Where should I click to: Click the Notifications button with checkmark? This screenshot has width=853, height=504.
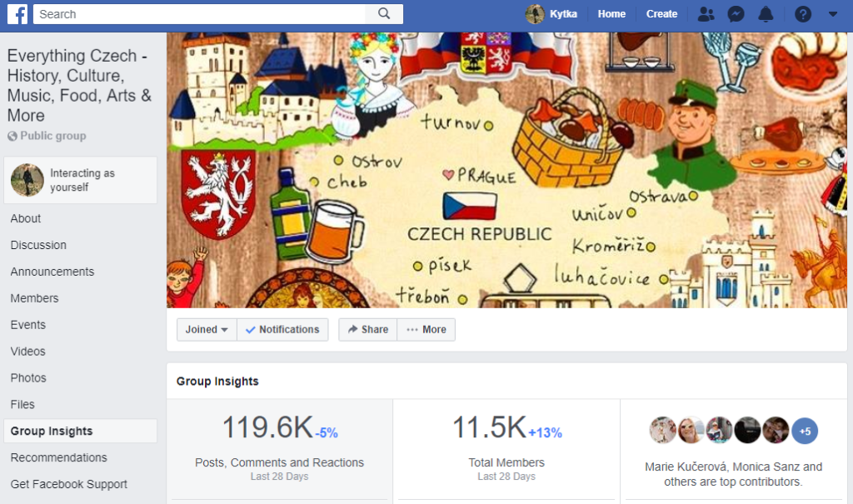pos(282,330)
